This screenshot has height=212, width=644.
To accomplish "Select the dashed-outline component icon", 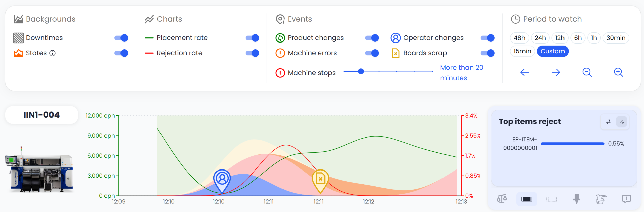I will (x=551, y=199).
